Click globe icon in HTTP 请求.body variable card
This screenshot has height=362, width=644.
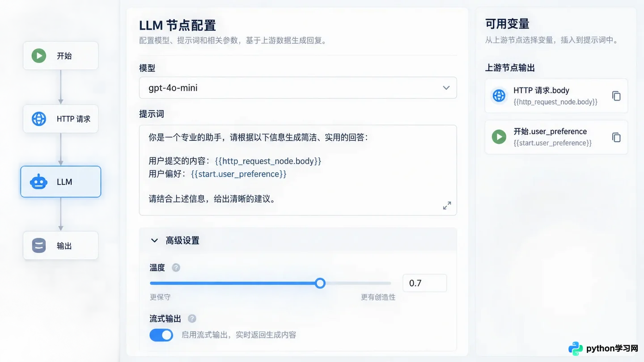coord(499,95)
